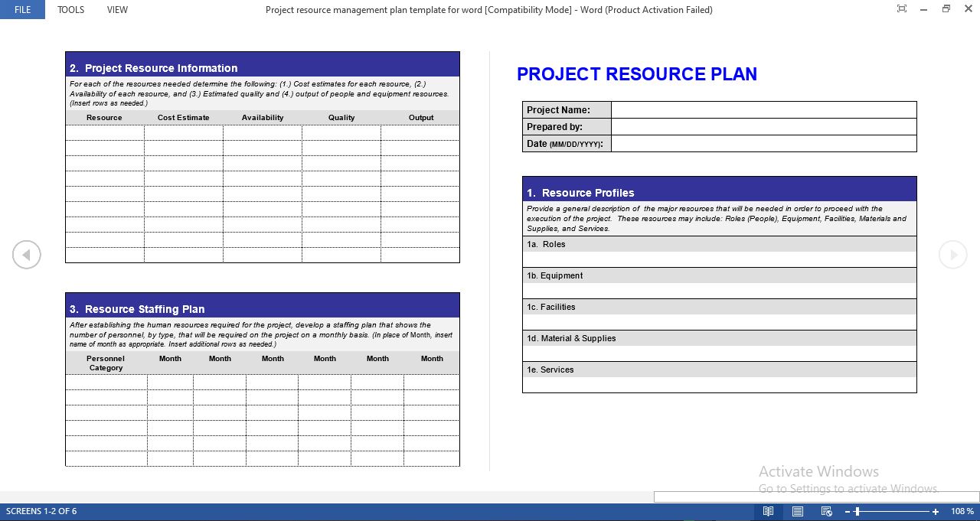Auto-hide the reading toolbar

[x=901, y=9]
